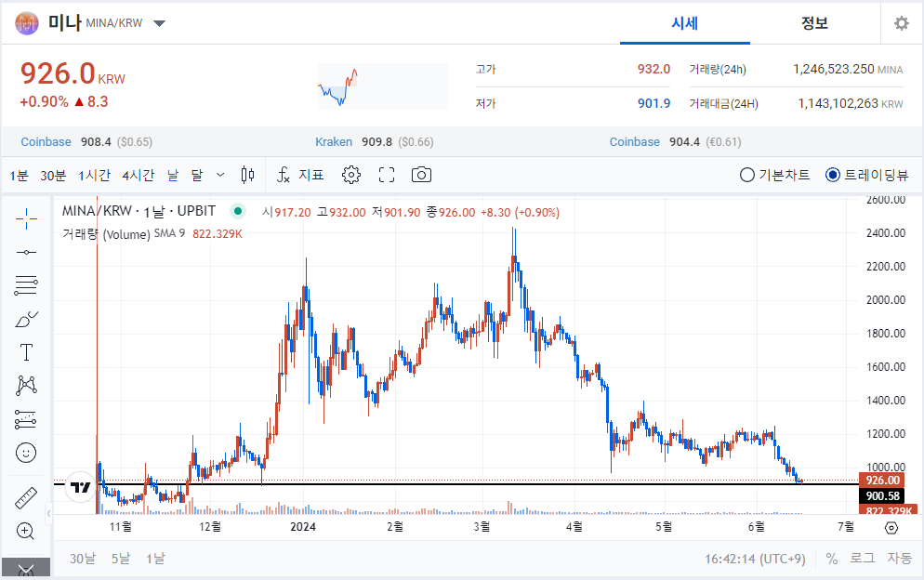Open the pattern drawing tool
924x580 pixels.
pos(26,386)
